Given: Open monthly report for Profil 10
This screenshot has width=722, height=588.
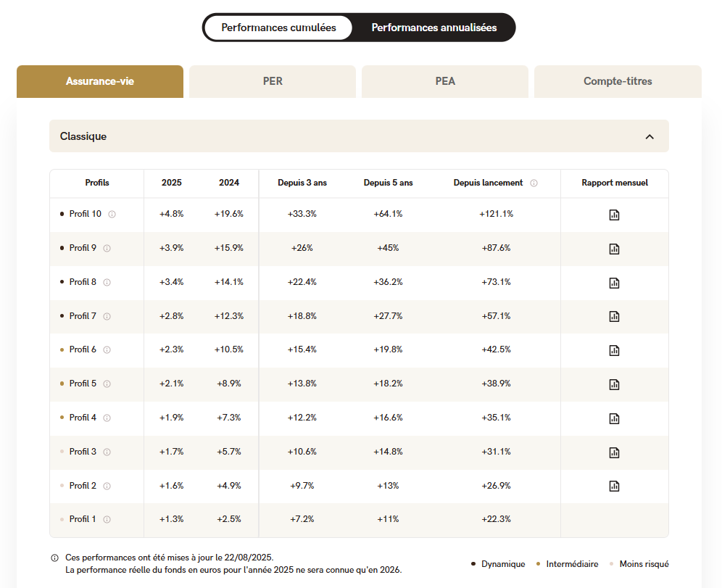Looking at the screenshot, I should pos(614,215).
